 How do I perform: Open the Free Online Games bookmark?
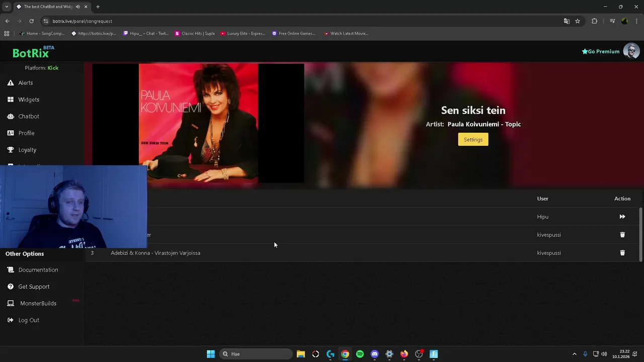pos(294,34)
